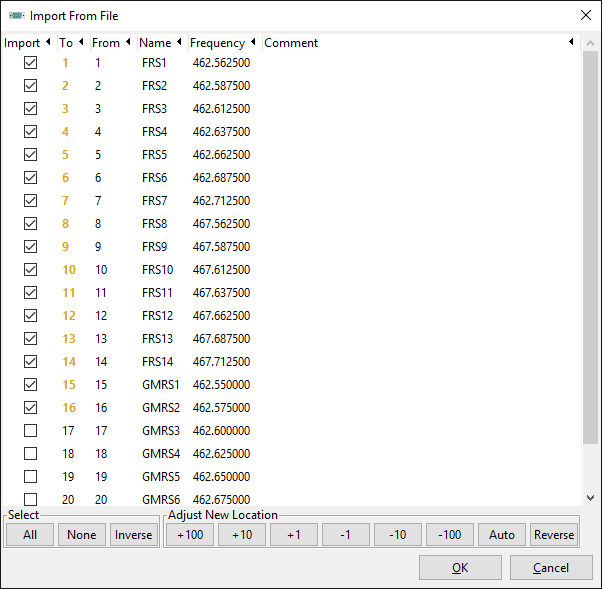
Task: Click frequency 462.612500 cell
Action: tap(221, 109)
